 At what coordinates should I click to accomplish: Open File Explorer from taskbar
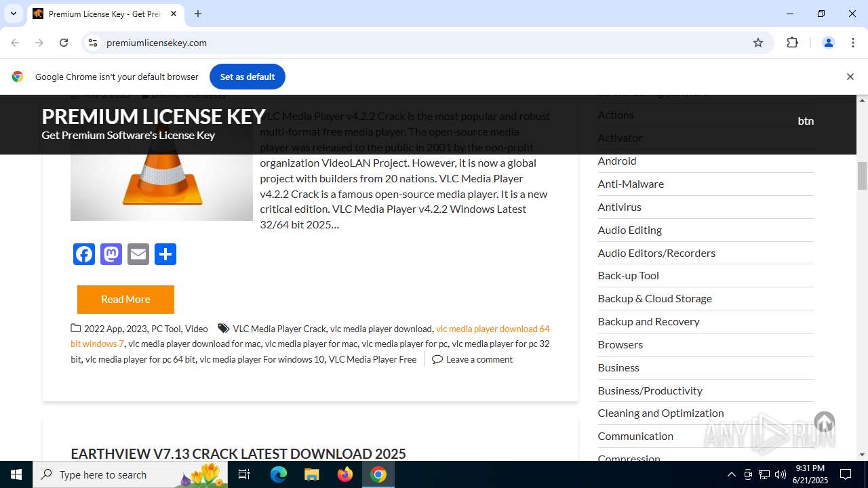(x=311, y=474)
